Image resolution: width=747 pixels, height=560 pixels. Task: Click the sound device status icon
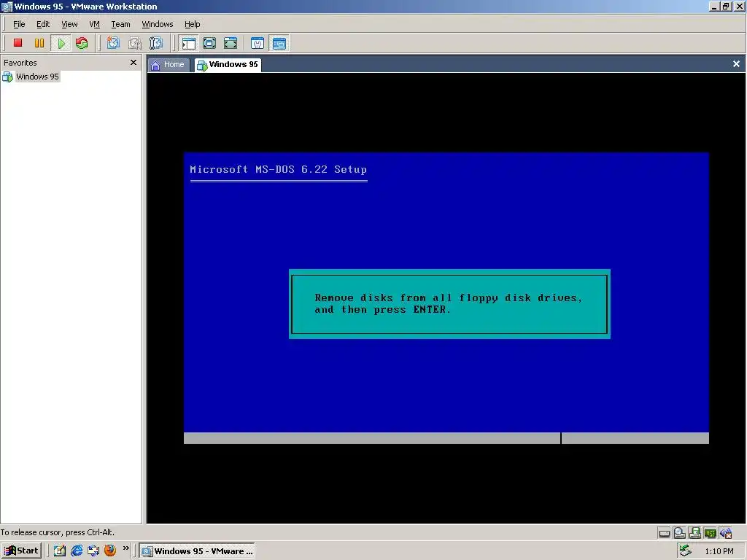point(726,533)
